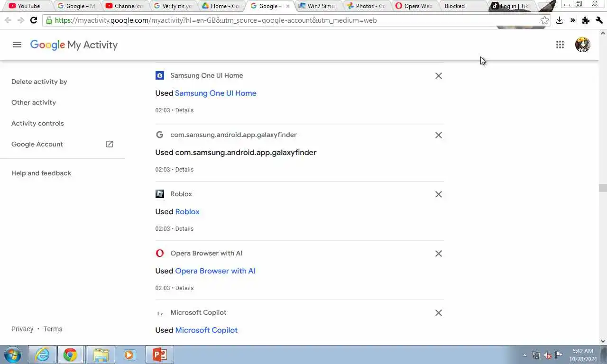The width and height of the screenshot is (607, 364).
Task: Delete the Samsung One UI Home activity
Action: [439, 76]
